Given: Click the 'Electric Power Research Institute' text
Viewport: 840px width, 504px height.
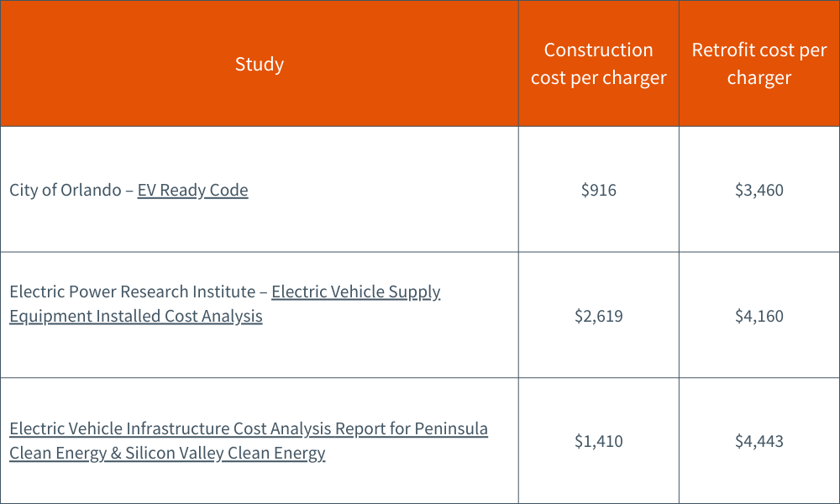Looking at the screenshot, I should pos(132,291).
